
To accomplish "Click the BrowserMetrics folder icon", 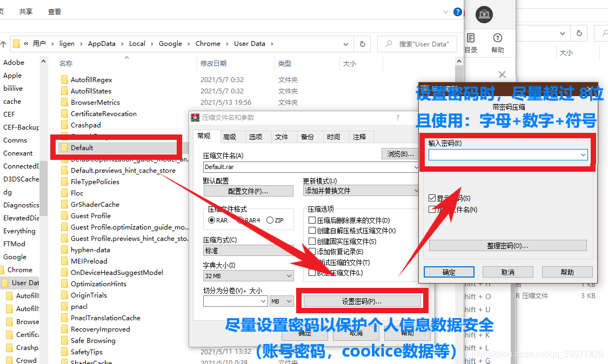I will [64, 102].
